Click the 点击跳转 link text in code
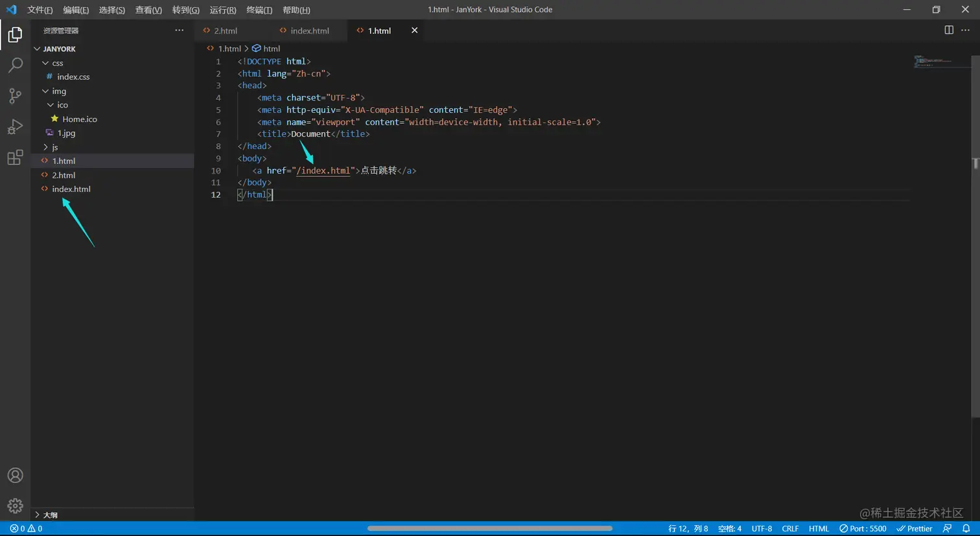Viewport: 980px width, 536px height. click(x=379, y=170)
